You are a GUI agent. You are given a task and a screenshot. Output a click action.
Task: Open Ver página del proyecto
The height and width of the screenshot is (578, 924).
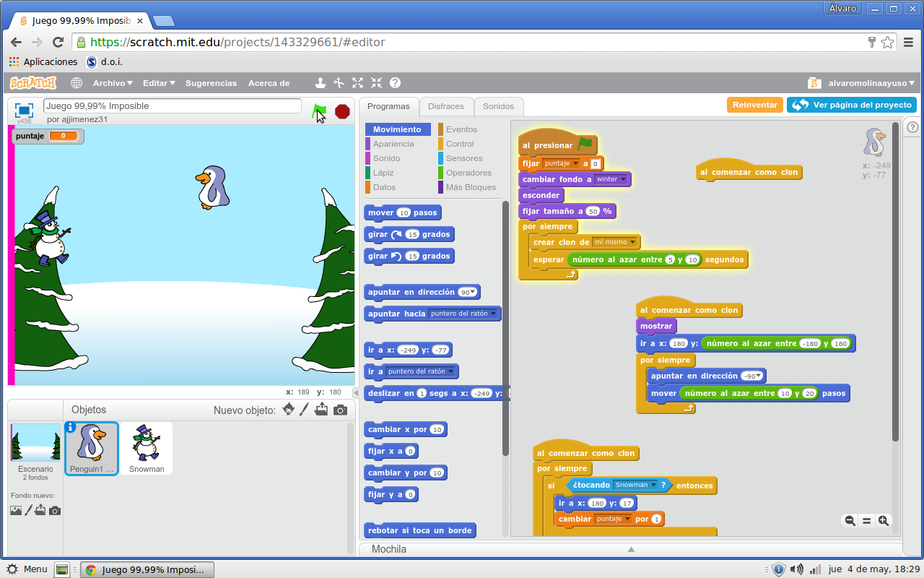852,104
